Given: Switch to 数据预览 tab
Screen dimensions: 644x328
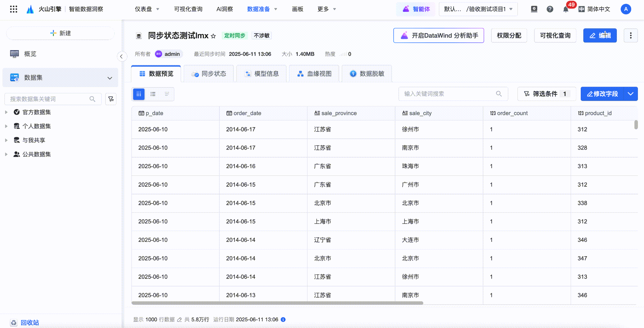Looking at the screenshot, I should (156, 74).
